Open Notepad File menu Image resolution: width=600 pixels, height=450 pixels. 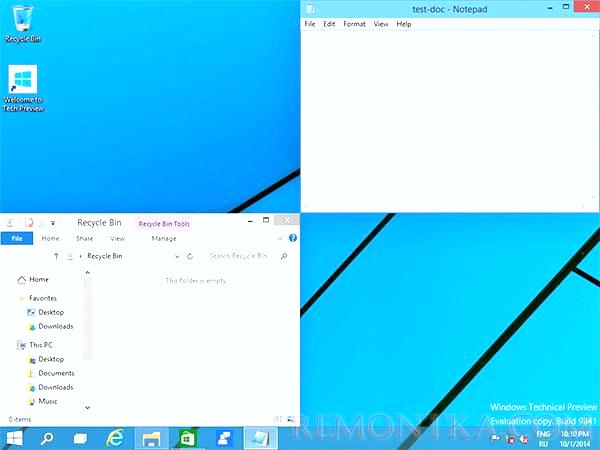click(310, 24)
